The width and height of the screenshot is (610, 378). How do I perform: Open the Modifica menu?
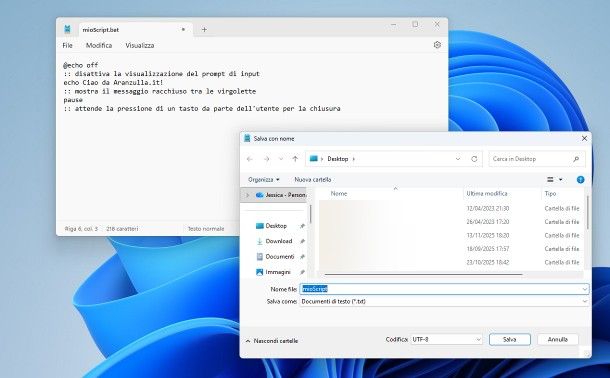coord(99,46)
